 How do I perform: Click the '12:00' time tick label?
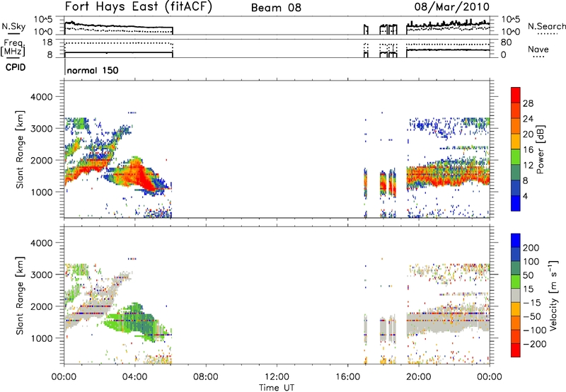click(x=277, y=377)
